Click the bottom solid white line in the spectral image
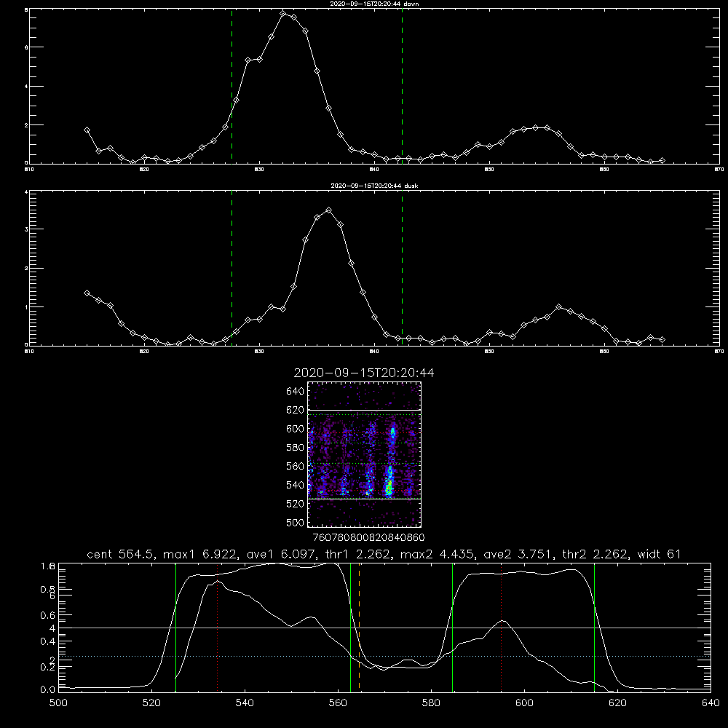Screen dimensions: 728x728 click(x=364, y=499)
